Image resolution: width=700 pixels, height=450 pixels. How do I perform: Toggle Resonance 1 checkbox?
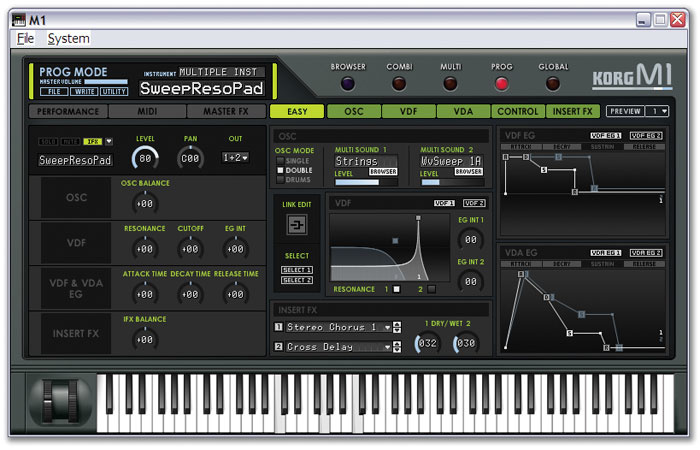(x=396, y=289)
